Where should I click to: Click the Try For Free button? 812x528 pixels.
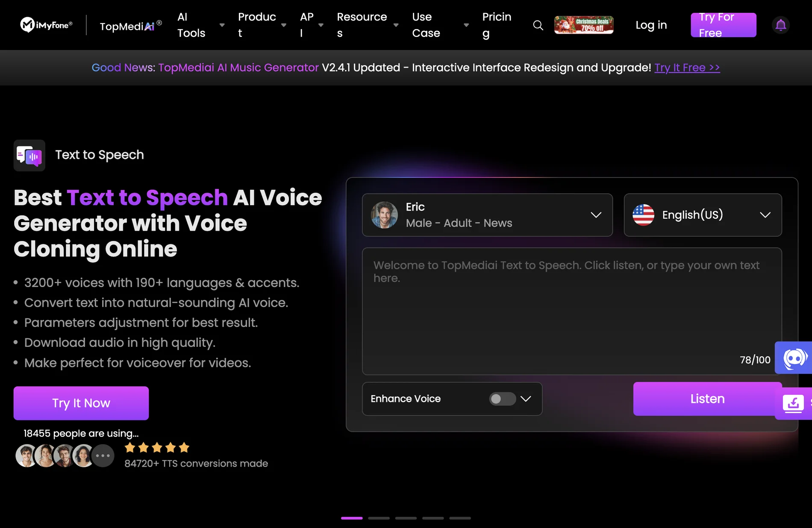click(723, 25)
